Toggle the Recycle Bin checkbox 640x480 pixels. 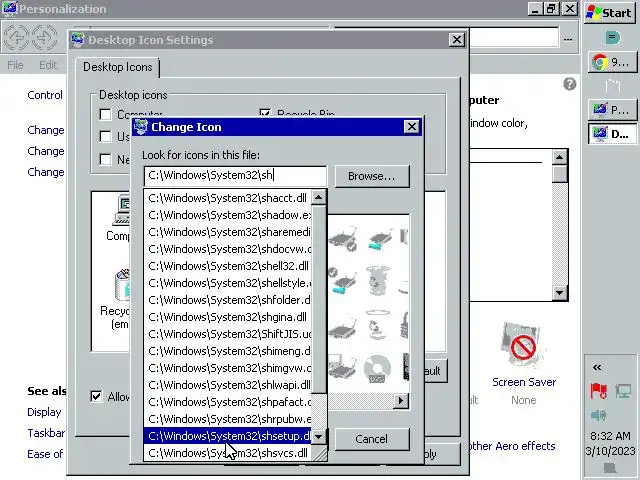point(265,112)
